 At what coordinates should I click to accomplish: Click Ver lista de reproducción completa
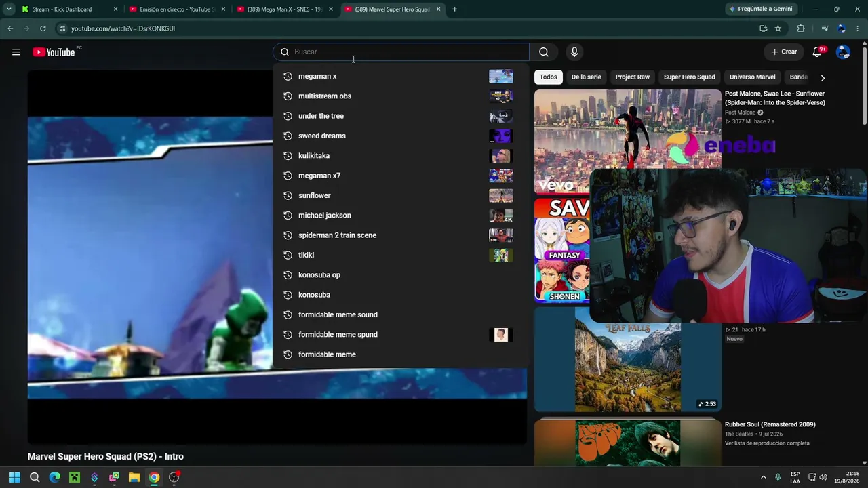tap(767, 443)
